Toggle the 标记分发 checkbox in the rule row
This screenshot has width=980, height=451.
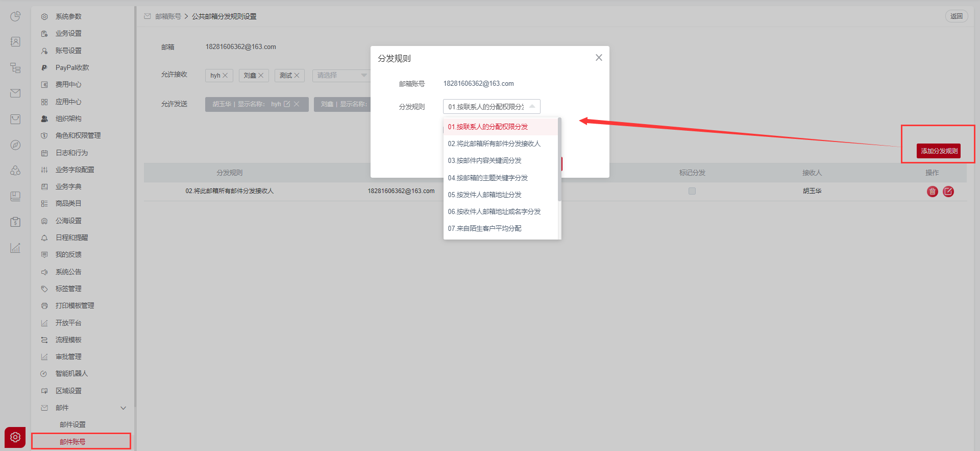tap(692, 191)
